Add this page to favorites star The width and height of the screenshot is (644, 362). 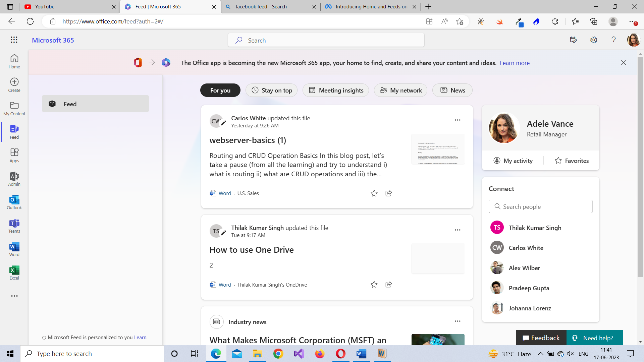(460, 21)
